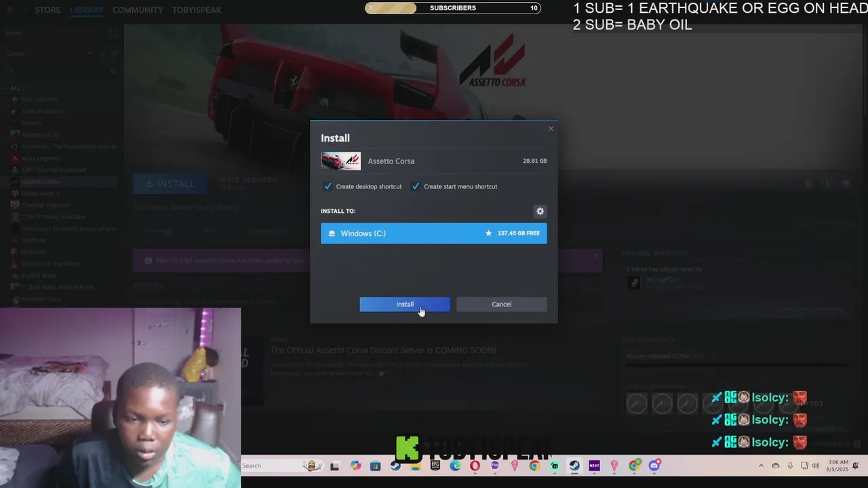Click the Assetto Corsa thumbnail in the dialog
The image size is (868, 488).
click(340, 161)
